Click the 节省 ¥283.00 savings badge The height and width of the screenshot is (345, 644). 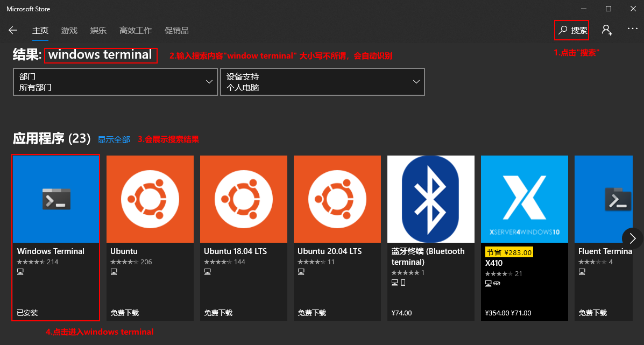point(509,252)
